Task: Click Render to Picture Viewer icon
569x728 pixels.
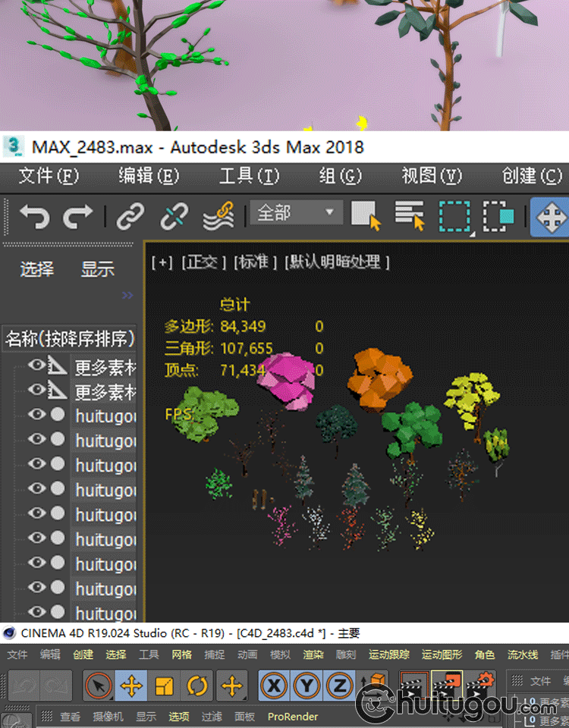Action: click(446, 686)
